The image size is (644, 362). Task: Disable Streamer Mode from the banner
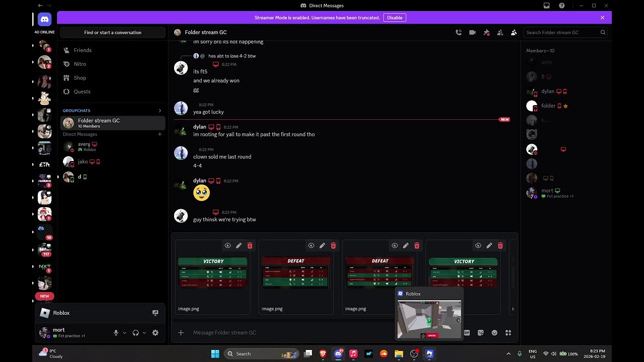(x=394, y=18)
